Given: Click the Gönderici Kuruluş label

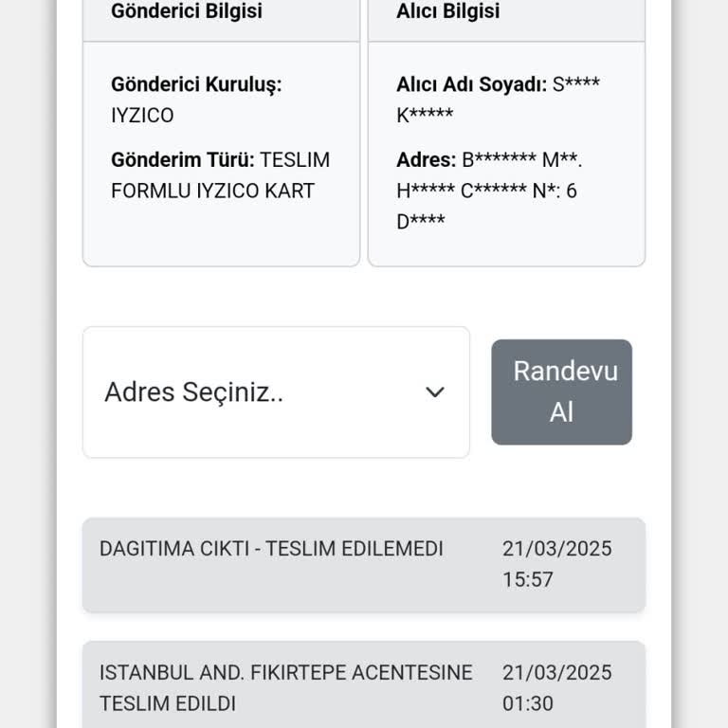Looking at the screenshot, I should tap(196, 84).
